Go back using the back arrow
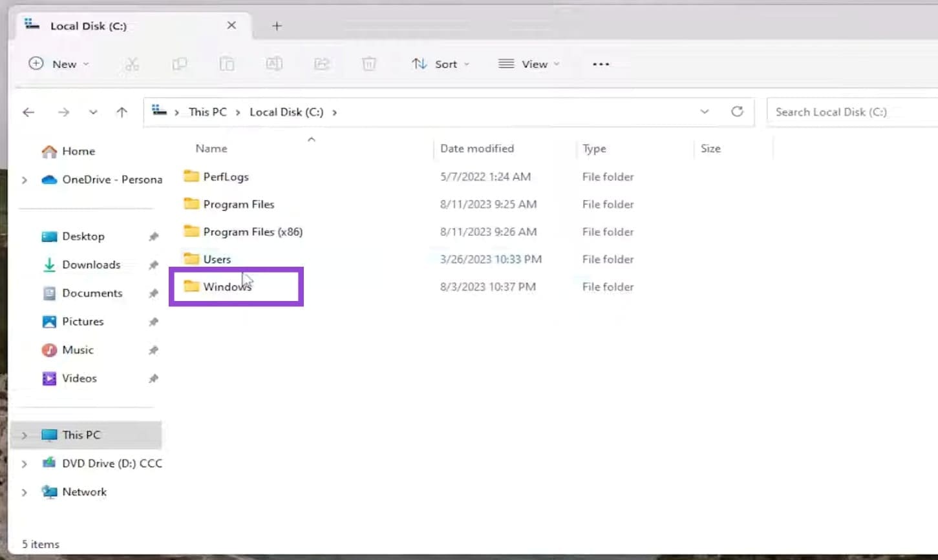The width and height of the screenshot is (938, 560). click(28, 112)
